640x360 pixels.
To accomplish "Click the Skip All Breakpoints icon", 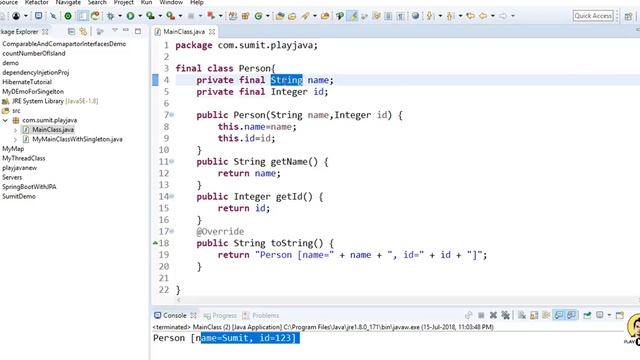I will [53, 16].
